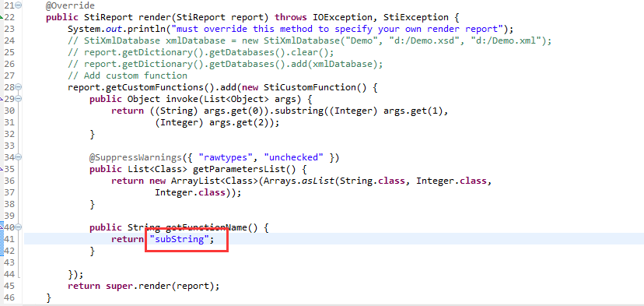Click getCustomFunctions on line 28
Image resolution: width=644 pixels, height=306 pixels.
[x=155, y=87]
